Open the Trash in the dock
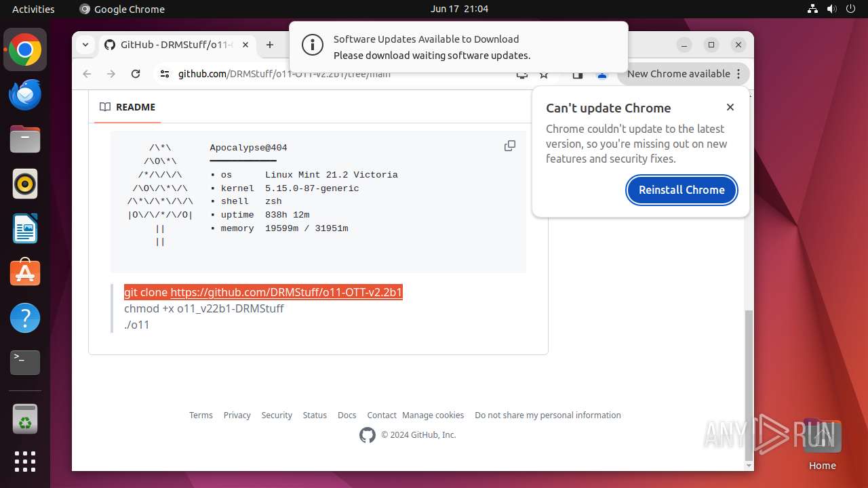 click(25, 419)
